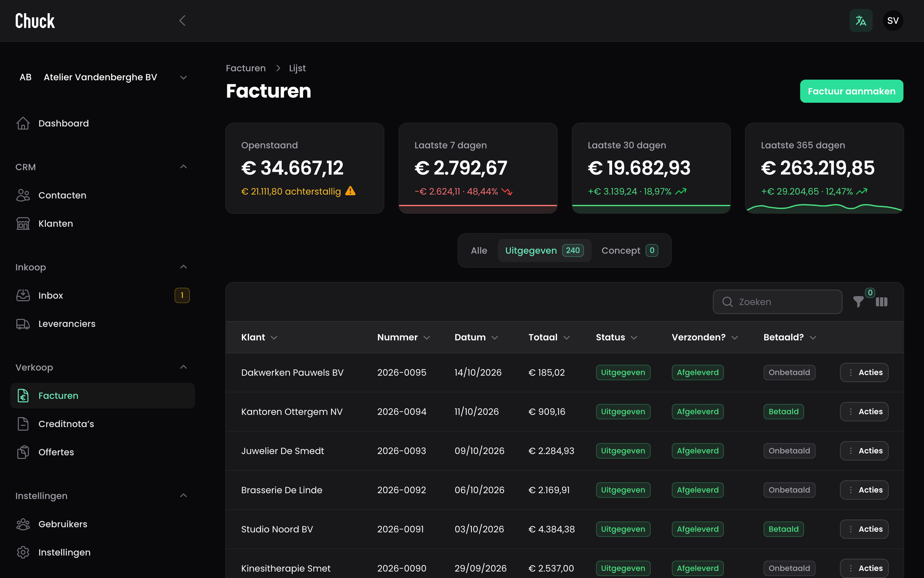Image resolution: width=924 pixels, height=578 pixels.
Task: Collapse the Inkoop section
Action: [x=183, y=267]
